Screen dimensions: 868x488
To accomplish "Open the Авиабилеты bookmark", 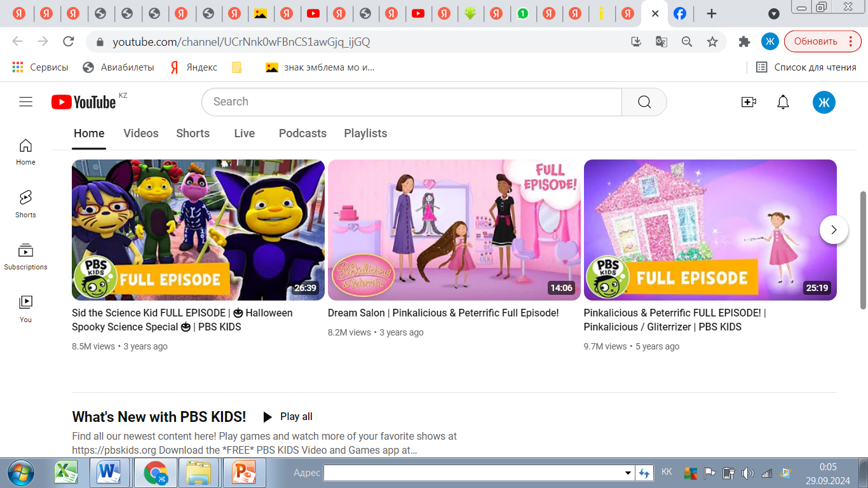I will point(119,67).
